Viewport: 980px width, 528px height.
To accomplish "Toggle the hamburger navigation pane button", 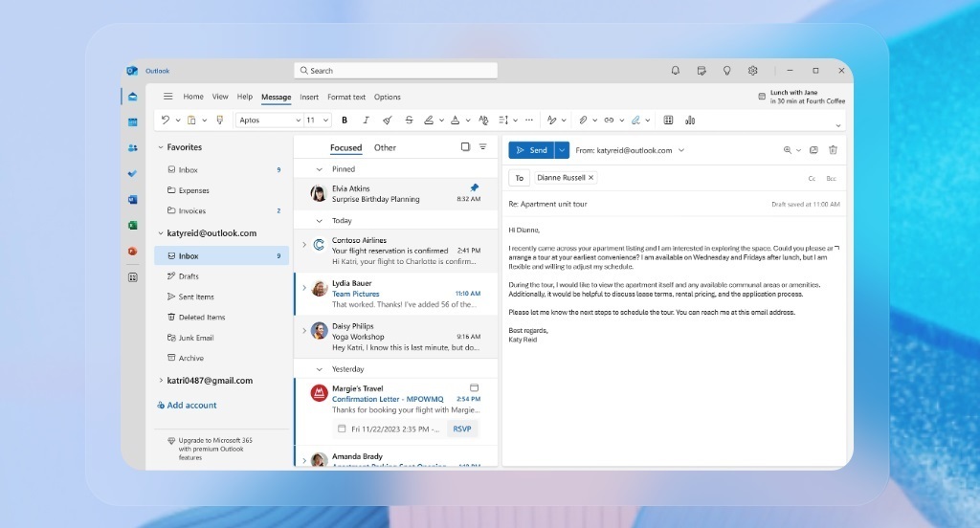I will coord(168,97).
